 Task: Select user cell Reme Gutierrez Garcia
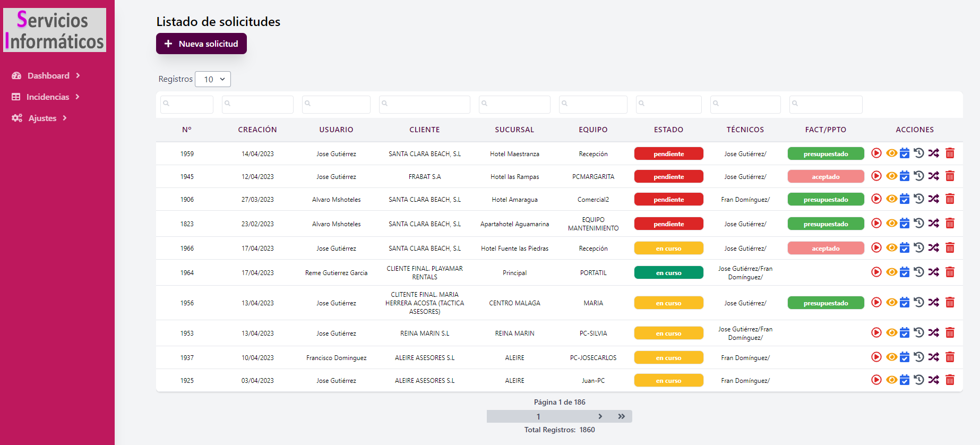coord(336,273)
